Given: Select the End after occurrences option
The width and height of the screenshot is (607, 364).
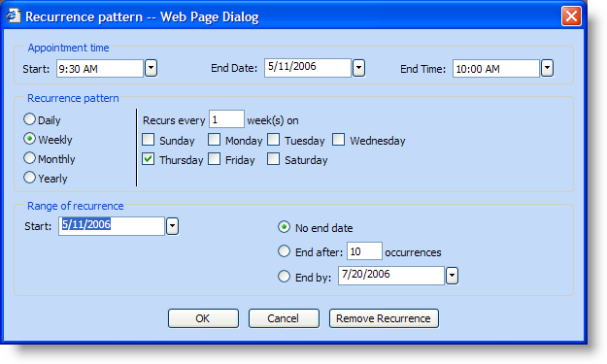Looking at the screenshot, I should click(x=284, y=251).
